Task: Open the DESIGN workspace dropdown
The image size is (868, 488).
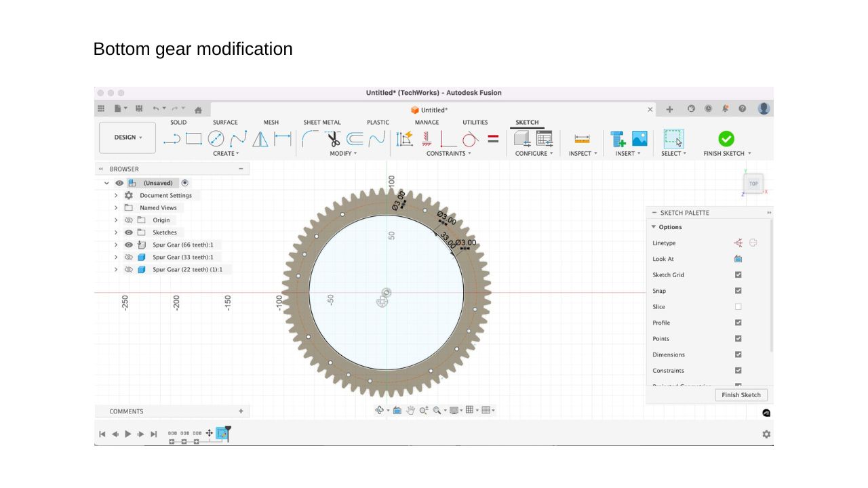Action: [x=127, y=138]
